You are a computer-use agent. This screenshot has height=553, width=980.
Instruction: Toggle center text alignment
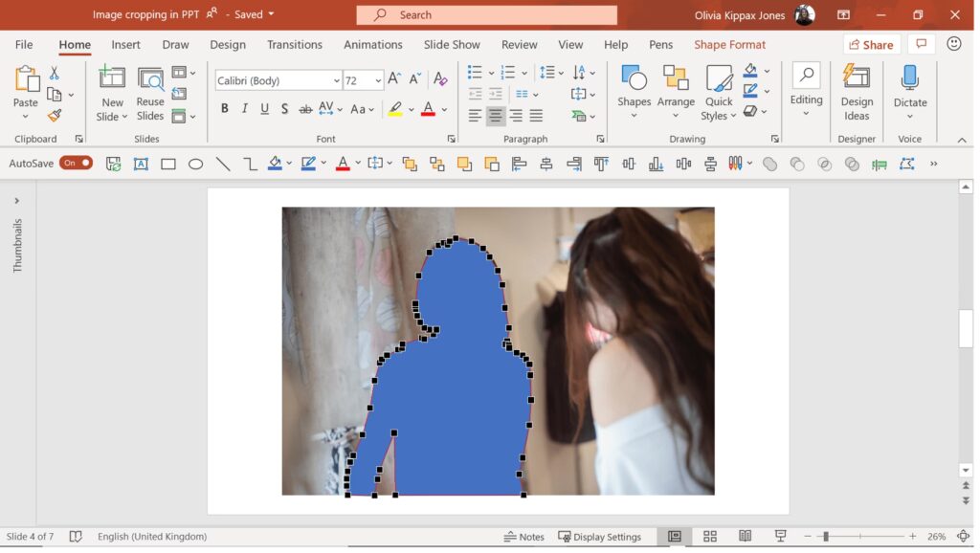tap(496, 116)
